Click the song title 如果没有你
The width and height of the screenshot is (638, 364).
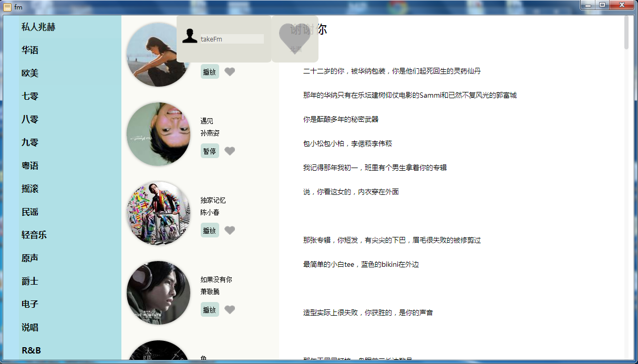pyautogui.click(x=216, y=280)
